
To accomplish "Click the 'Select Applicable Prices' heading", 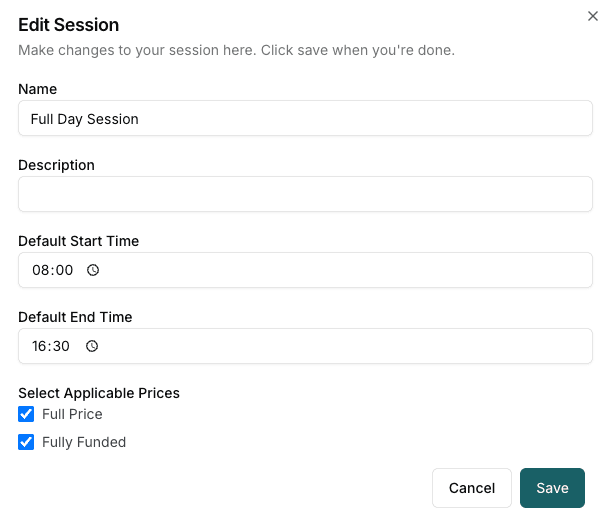I will (x=99, y=393).
